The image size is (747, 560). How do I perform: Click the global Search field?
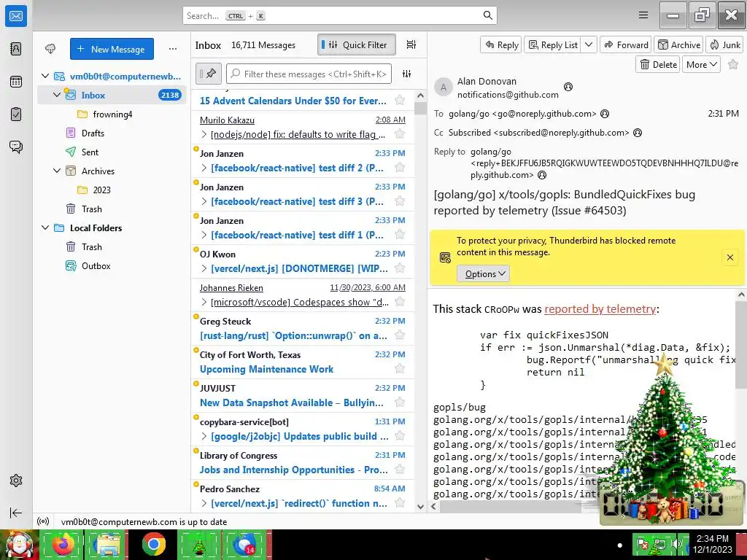tap(340, 16)
